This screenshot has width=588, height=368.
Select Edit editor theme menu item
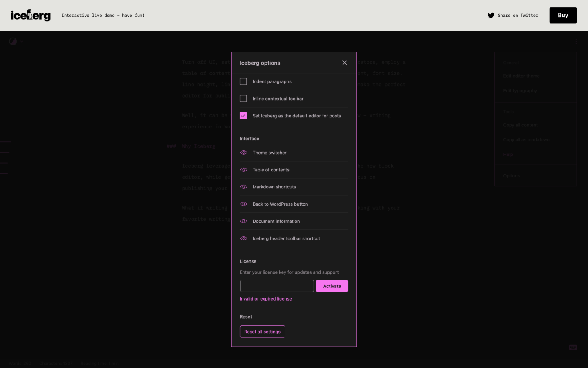521,76
